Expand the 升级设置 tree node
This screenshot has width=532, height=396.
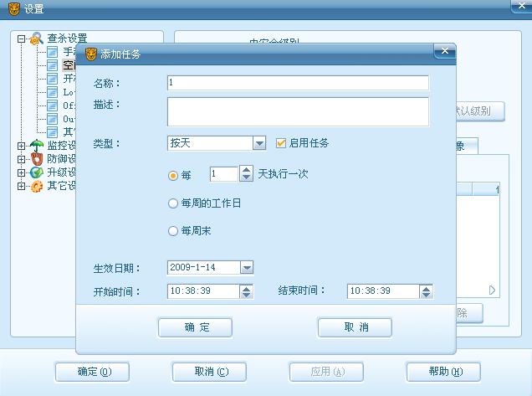coord(21,172)
